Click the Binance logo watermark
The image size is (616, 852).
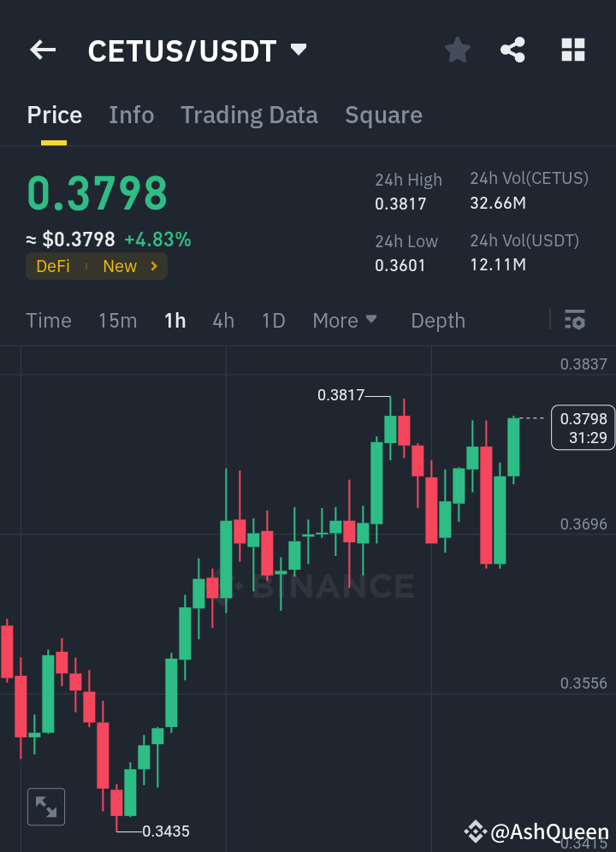click(329, 586)
